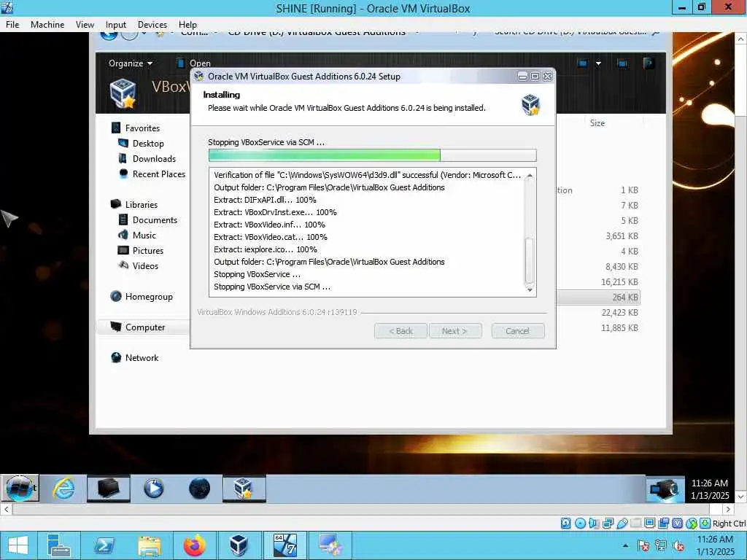Click the host network tray icon
The height and width of the screenshot is (560, 747).
click(661, 545)
